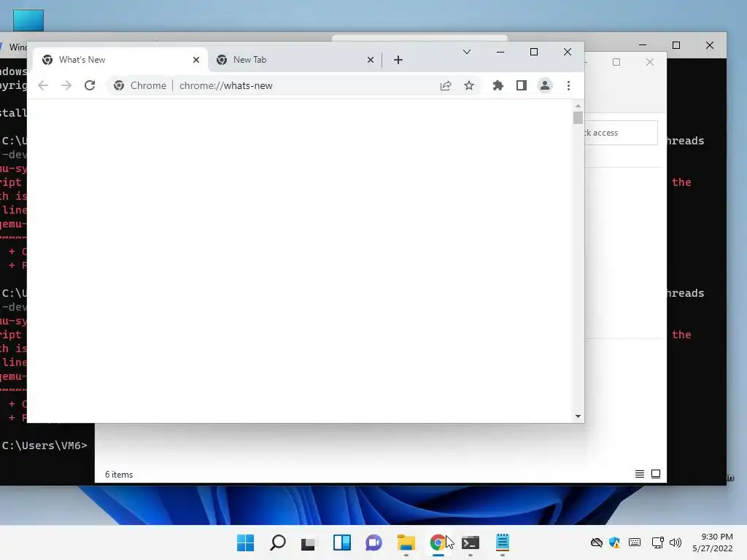Open the volume tray icon

(675, 542)
